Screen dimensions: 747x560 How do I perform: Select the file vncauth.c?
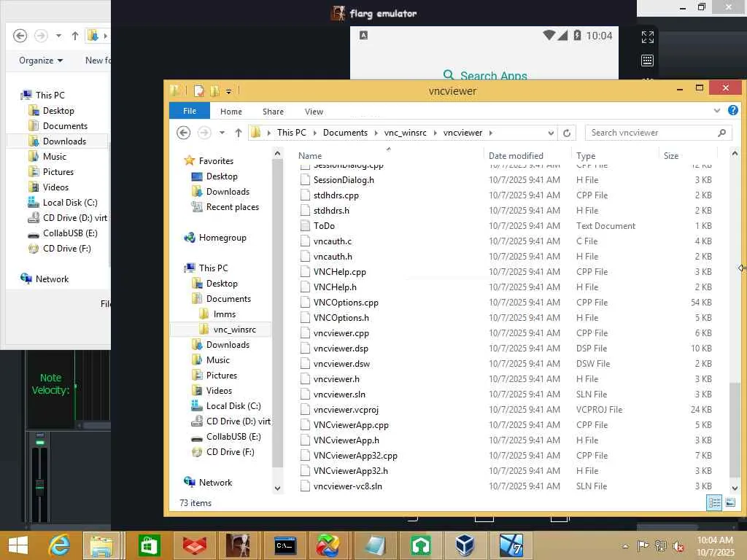333,241
